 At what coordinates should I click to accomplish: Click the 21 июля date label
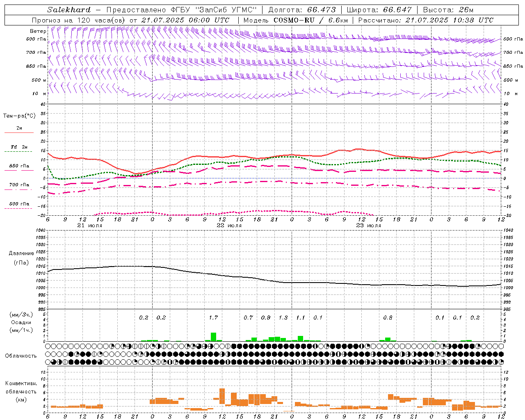pos(90,226)
